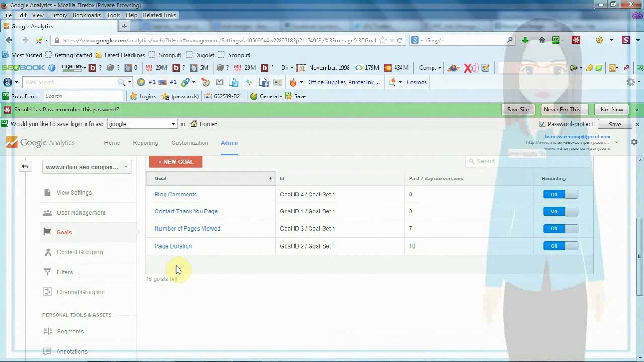Expand the flame icon dropdown arrow
This screenshot has width=644, height=362.
(301, 82)
